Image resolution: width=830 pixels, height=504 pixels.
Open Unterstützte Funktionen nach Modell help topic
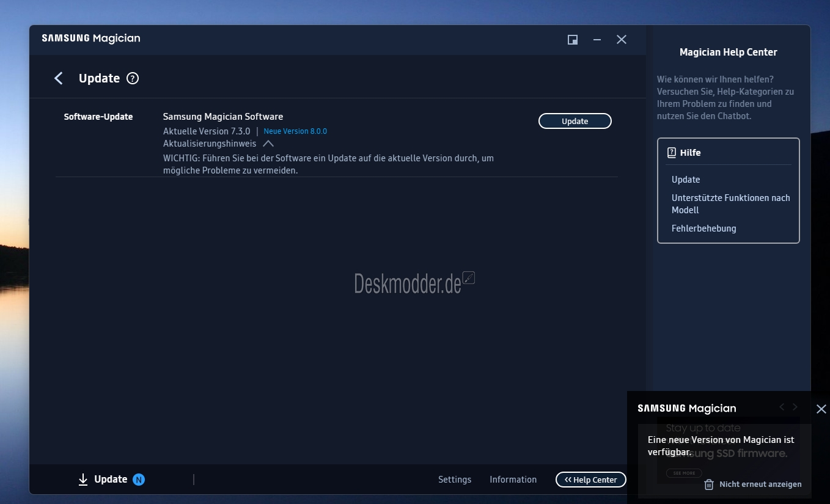click(730, 204)
